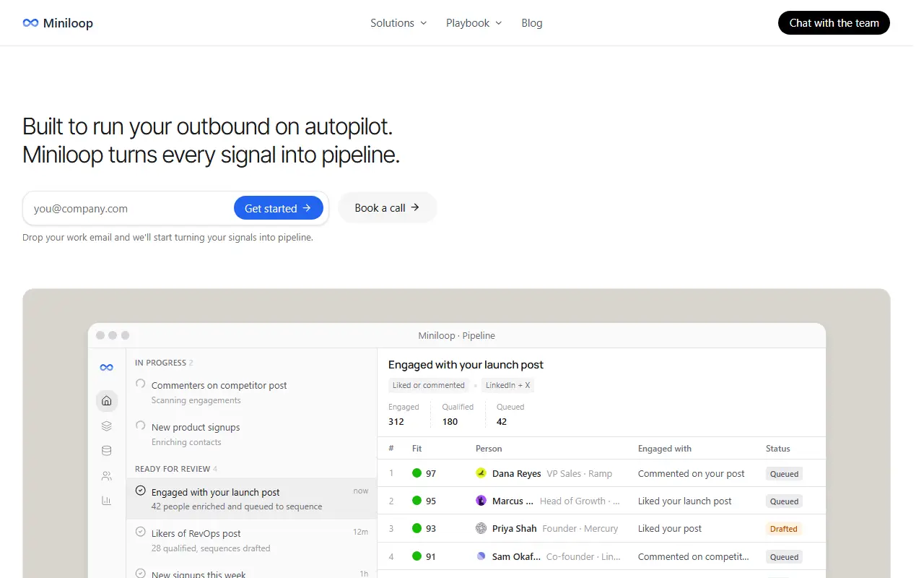Click the Engaged with column header

tap(665, 449)
